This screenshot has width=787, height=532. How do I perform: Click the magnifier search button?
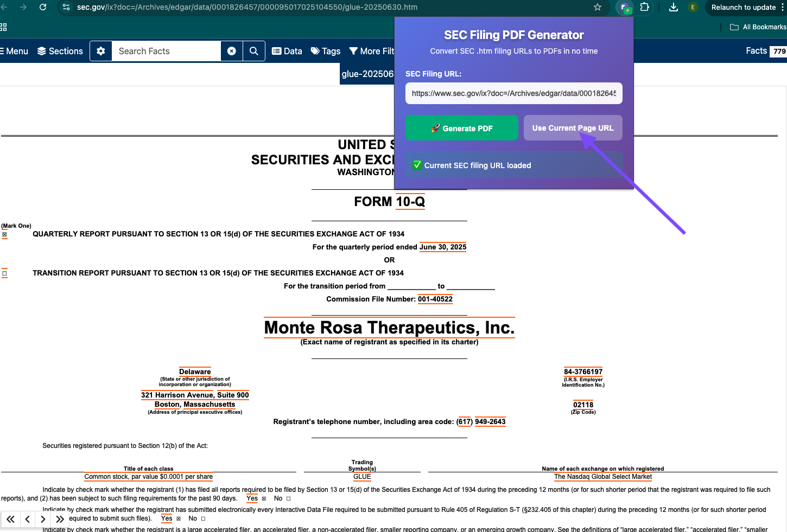254,51
